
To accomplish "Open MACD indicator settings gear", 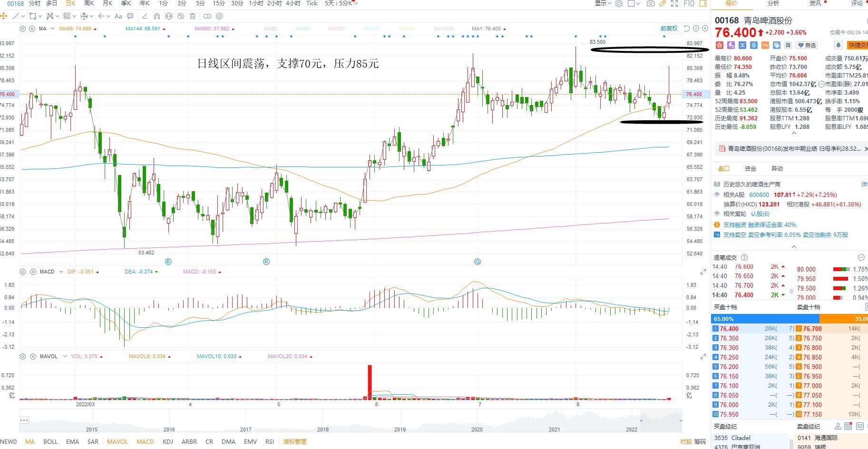I will [x=22, y=272].
